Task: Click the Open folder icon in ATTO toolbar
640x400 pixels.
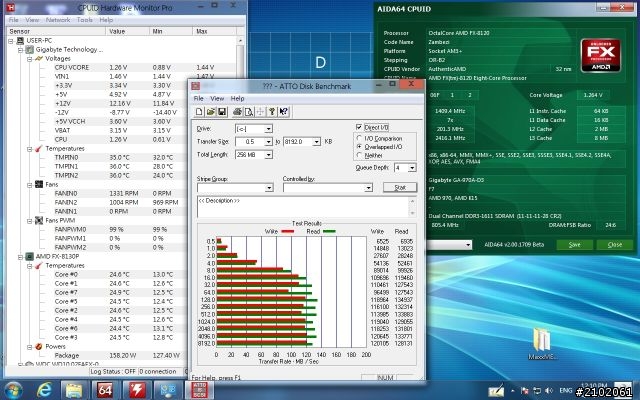Action: tap(211, 111)
